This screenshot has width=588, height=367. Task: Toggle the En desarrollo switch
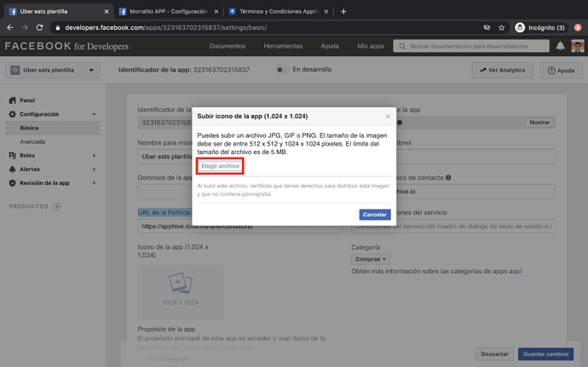[281, 70]
